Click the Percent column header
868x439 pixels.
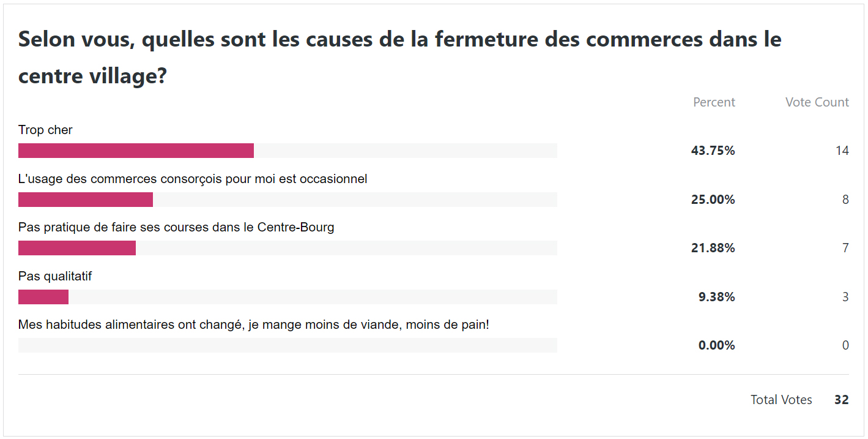(714, 102)
